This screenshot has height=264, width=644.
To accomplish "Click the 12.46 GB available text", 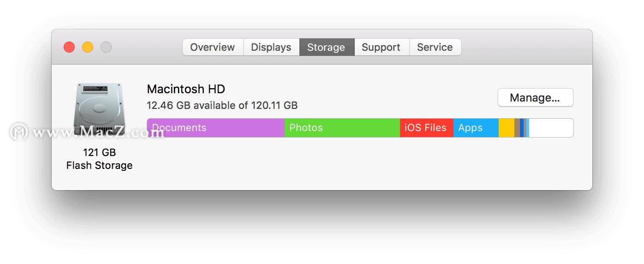I will (x=222, y=105).
